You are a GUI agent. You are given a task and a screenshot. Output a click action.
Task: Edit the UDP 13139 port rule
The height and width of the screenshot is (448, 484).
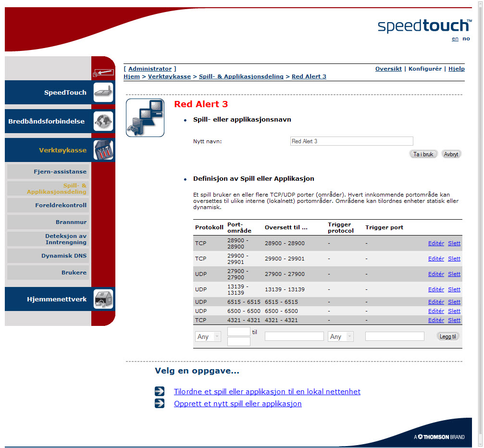click(436, 289)
